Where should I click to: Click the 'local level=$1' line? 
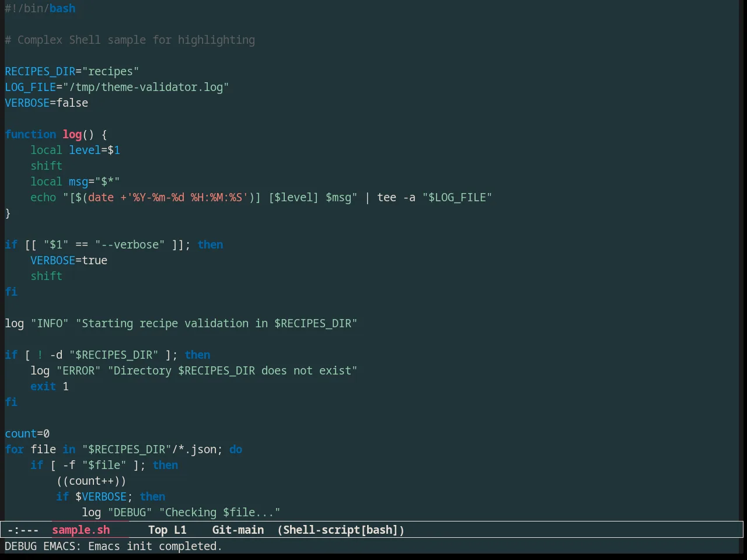[75, 150]
